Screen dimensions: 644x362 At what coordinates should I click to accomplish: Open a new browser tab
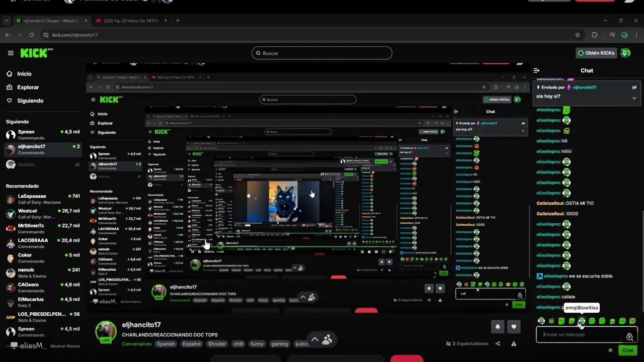[x=178, y=21]
